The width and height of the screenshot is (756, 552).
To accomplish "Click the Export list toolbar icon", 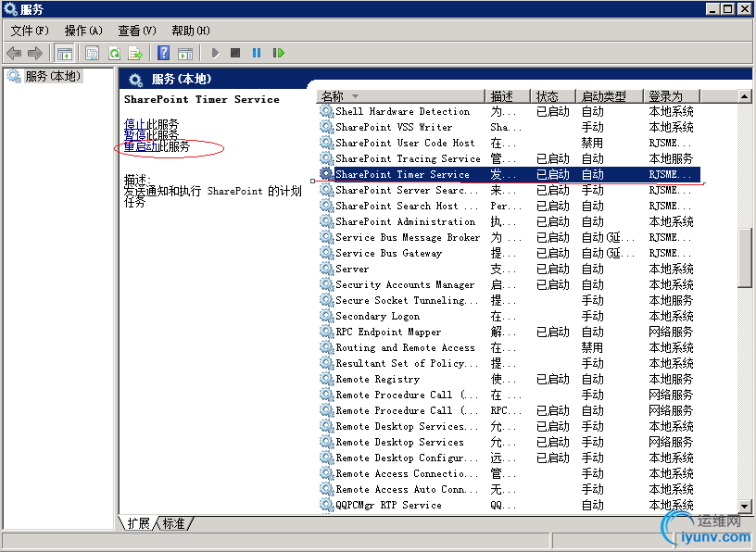I will tap(135, 53).
